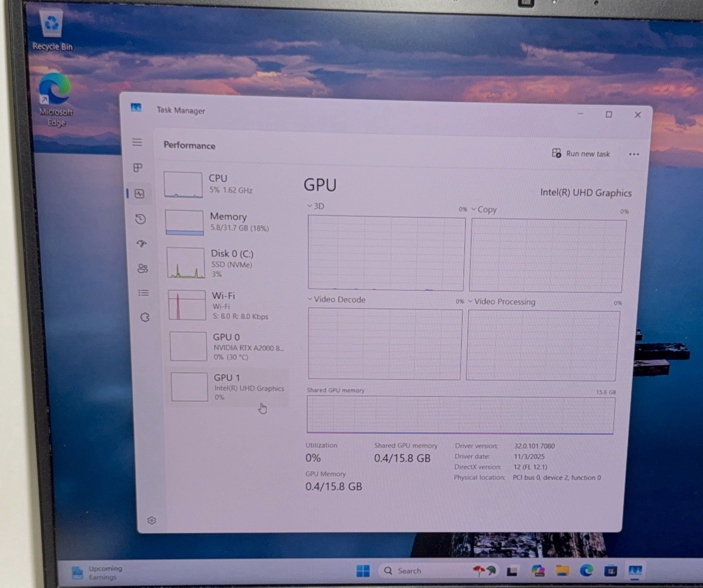The image size is (703, 588).
Task: Click the Run new task button
Action: click(x=581, y=153)
